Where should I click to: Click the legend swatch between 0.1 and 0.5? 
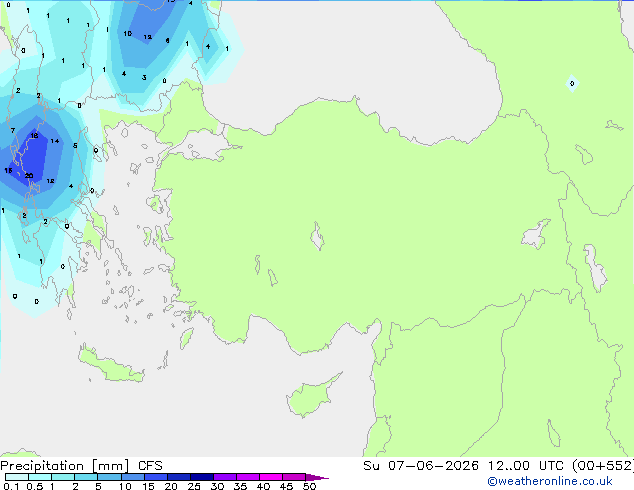(x=17, y=477)
